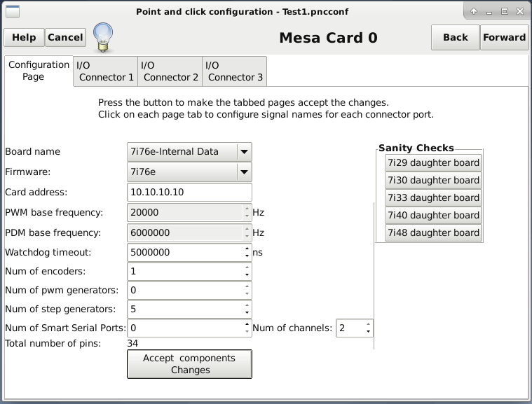
Task: Increase Num of encoders spinner
Action: click(x=247, y=268)
